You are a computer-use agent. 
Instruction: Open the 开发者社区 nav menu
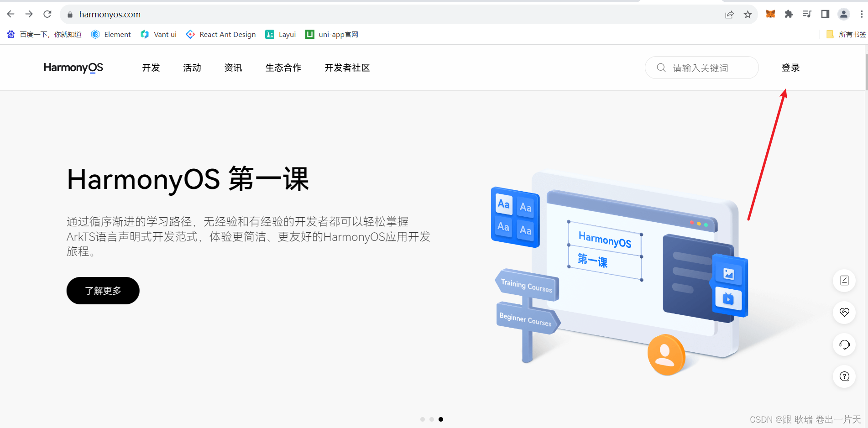347,68
